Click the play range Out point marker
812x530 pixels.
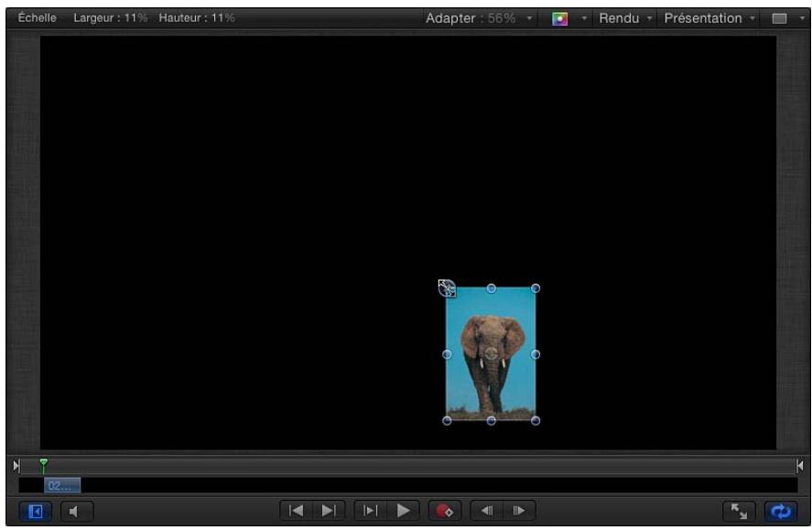(799, 466)
